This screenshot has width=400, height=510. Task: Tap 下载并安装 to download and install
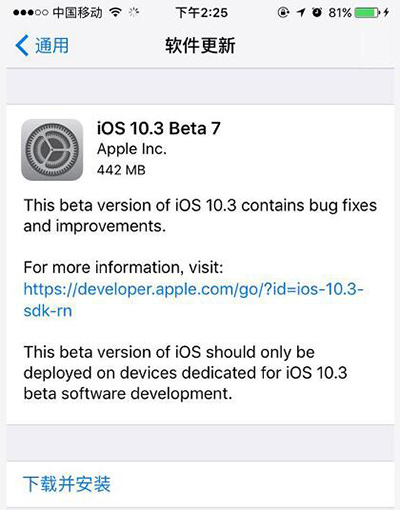click(x=67, y=484)
